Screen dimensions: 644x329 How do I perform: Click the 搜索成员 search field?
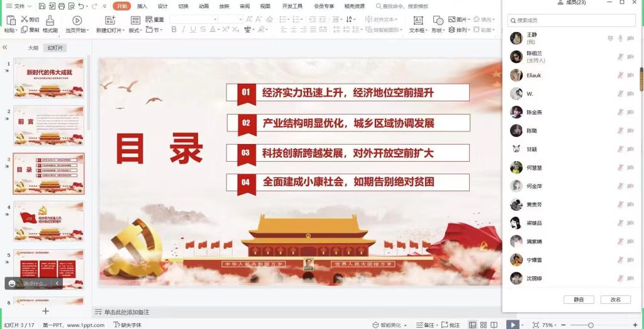[x=572, y=20]
